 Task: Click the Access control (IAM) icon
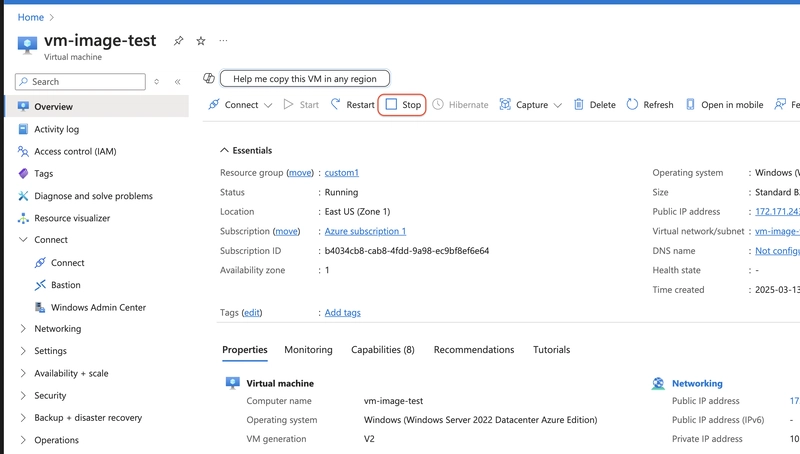(x=23, y=151)
